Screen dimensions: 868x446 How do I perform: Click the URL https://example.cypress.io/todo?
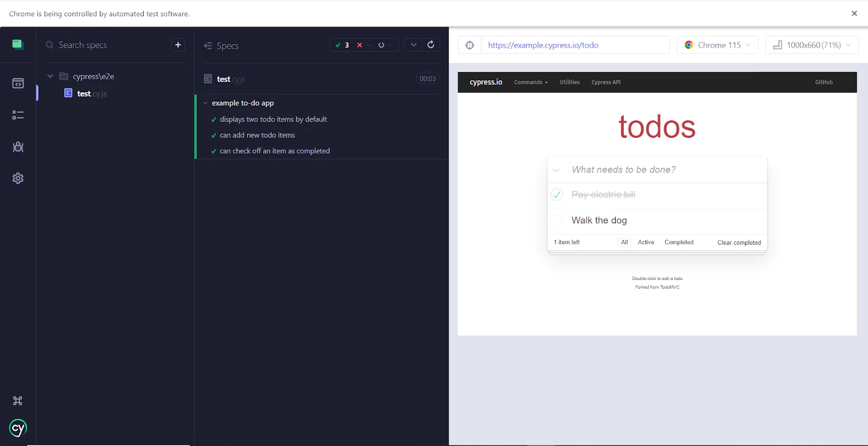543,45
